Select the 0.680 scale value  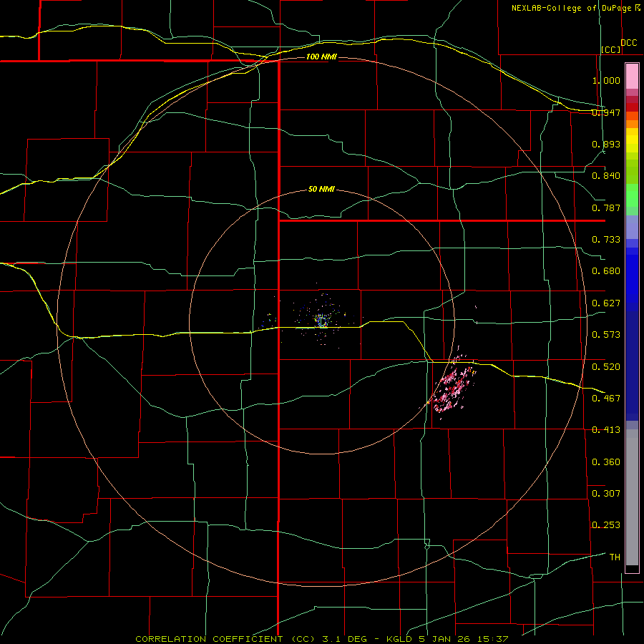(606, 271)
